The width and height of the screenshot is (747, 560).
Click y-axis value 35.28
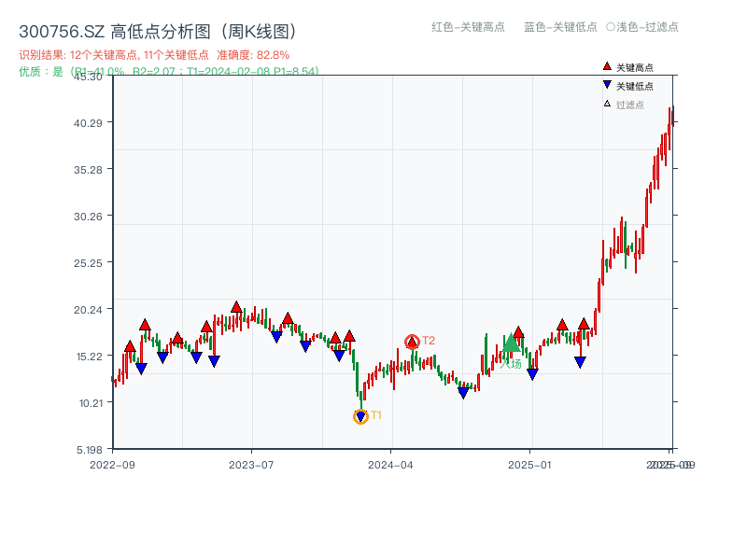88,170
